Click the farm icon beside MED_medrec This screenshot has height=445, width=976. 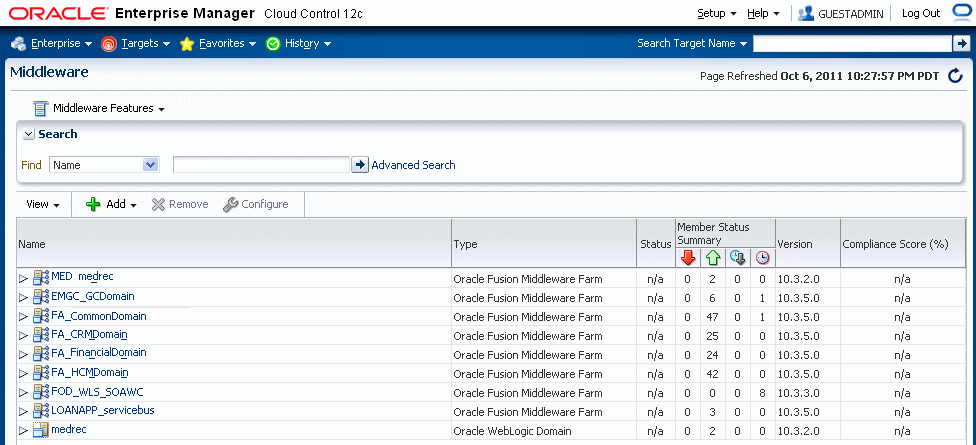[x=41, y=278]
